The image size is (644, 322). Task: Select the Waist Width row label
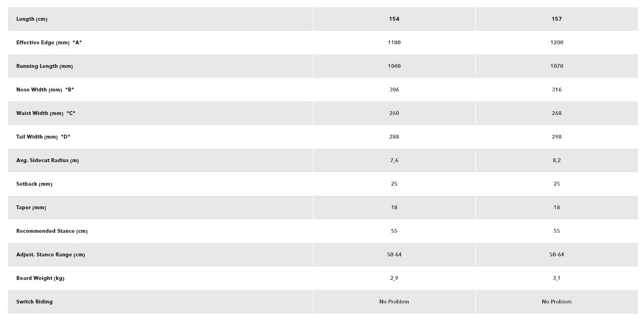pos(45,113)
